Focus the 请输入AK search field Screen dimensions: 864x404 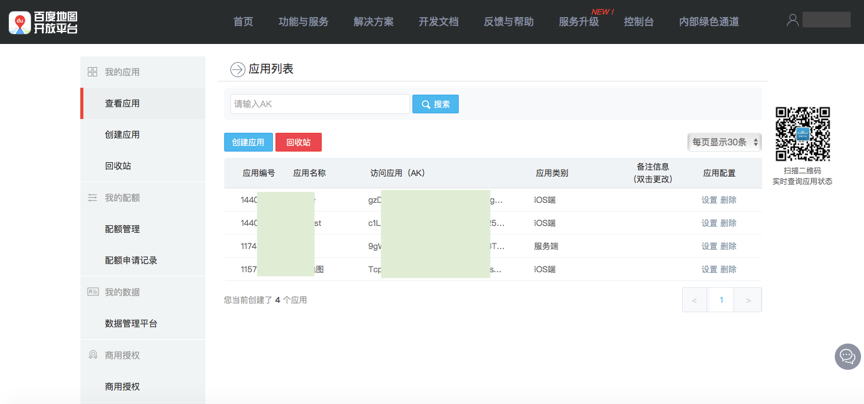[x=320, y=104]
